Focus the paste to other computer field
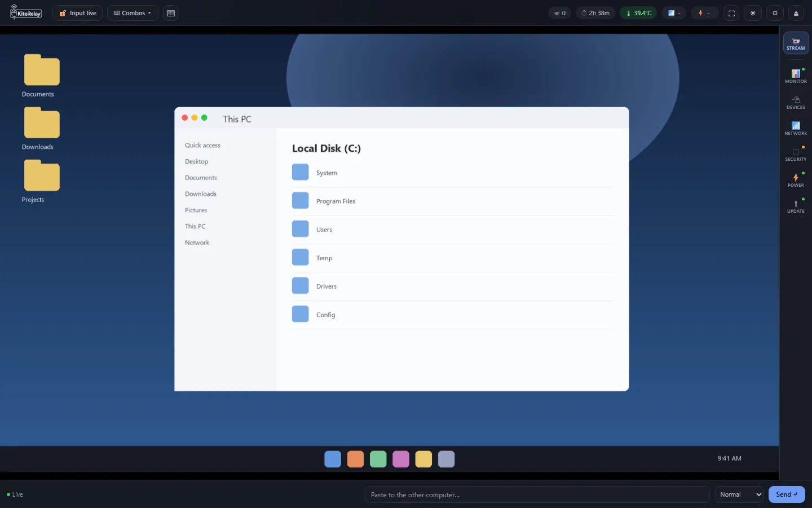 pos(537,494)
